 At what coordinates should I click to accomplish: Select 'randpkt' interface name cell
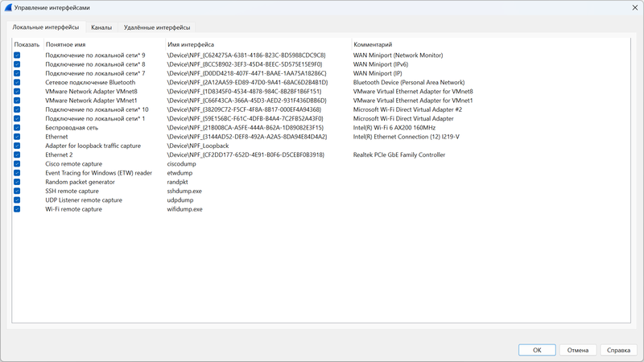pos(177,182)
